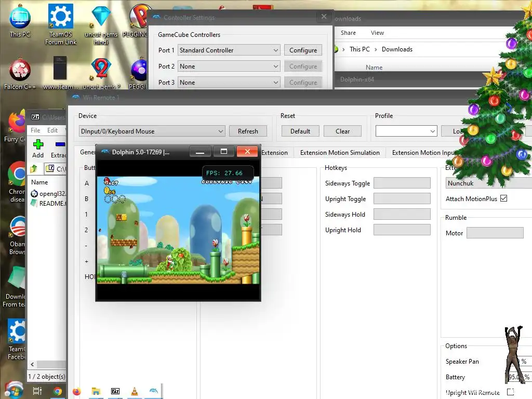Open uncut gems 2 desktop icon
Screen dimensions: 532x399
[x=101, y=74]
